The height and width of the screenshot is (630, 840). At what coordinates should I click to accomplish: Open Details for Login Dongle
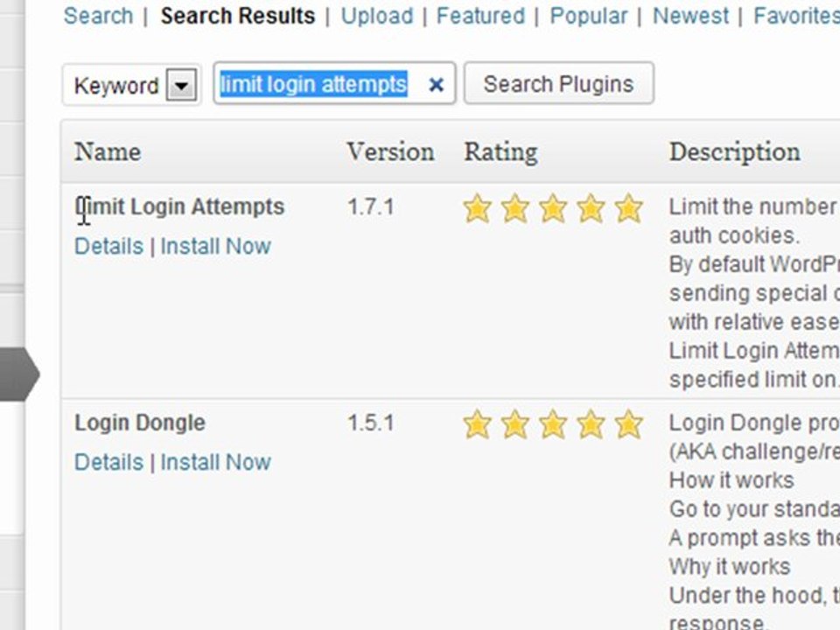pos(108,462)
